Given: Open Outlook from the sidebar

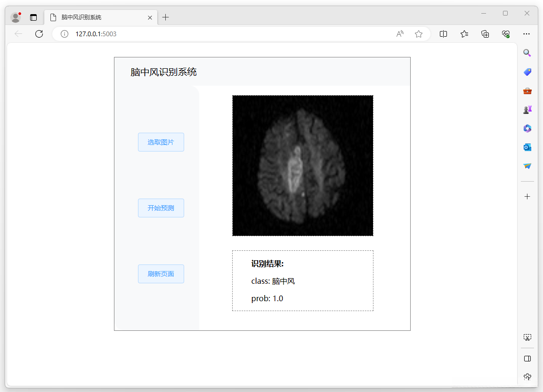Looking at the screenshot, I should pyautogui.click(x=527, y=147).
